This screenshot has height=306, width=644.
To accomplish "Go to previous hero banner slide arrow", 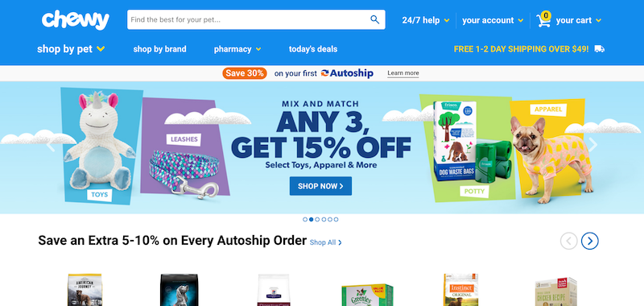I will [x=50, y=145].
